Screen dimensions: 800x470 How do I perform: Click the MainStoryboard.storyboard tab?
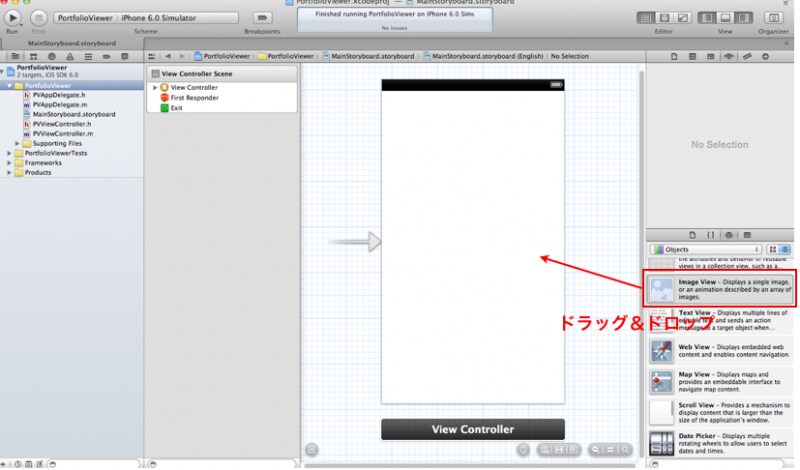72,43
